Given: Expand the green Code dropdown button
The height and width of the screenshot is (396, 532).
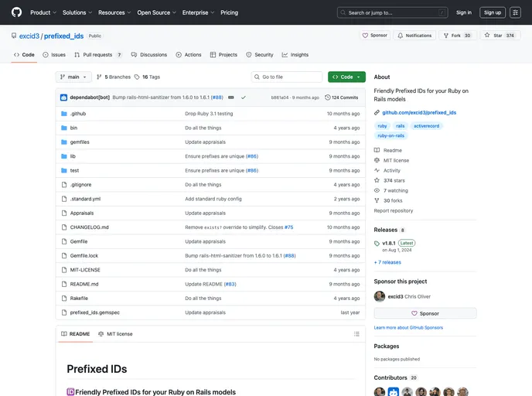Looking at the screenshot, I should (x=346, y=77).
